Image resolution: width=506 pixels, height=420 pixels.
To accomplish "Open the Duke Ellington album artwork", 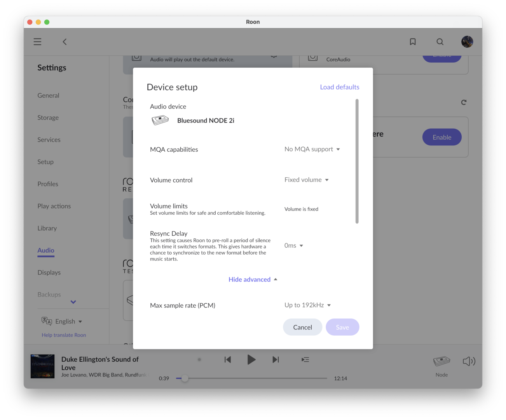I will point(43,366).
